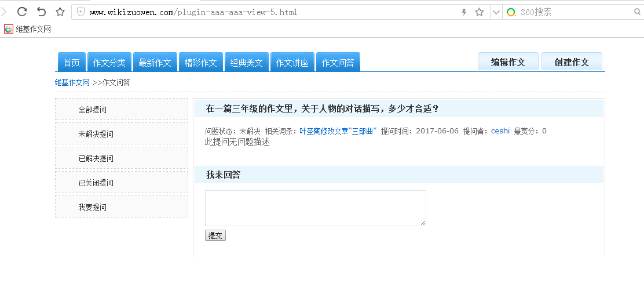Click the shield security icon in address bar
This screenshot has width=644, height=290.
pos(81,12)
